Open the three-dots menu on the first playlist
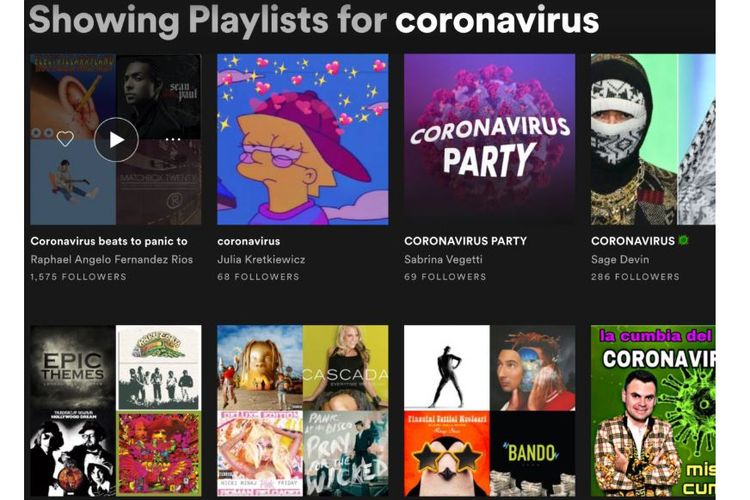Screen dimensions: 750x500 click(173, 140)
